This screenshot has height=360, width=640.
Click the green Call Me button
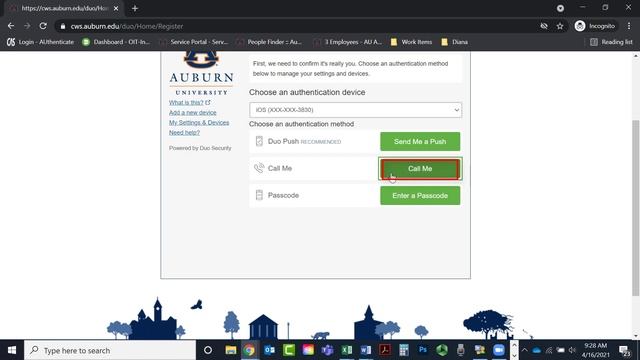coord(420,169)
